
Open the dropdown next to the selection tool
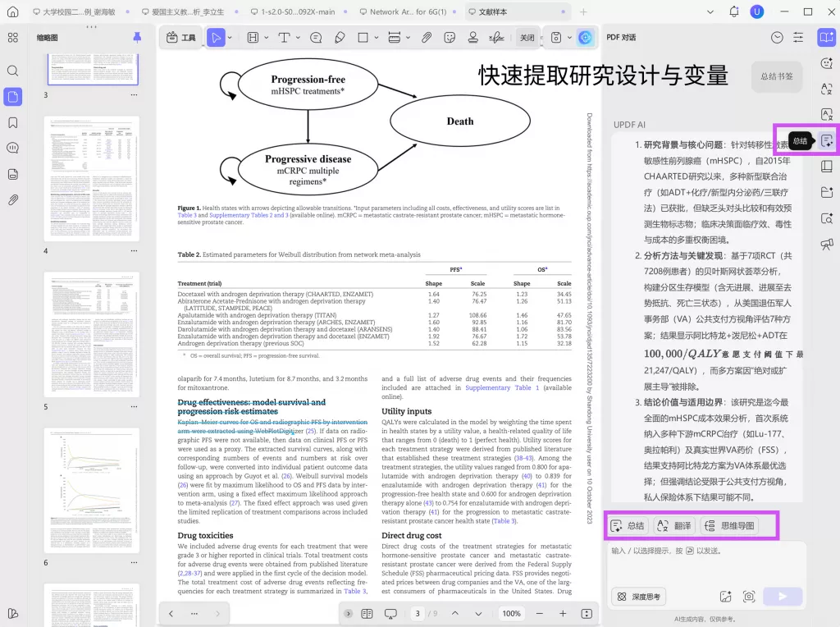(230, 37)
